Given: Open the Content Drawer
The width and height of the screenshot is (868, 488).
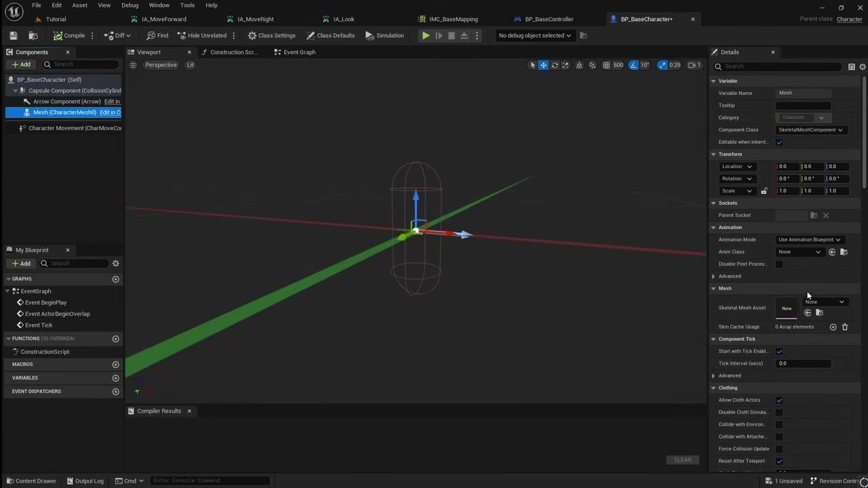Looking at the screenshot, I should point(31,481).
